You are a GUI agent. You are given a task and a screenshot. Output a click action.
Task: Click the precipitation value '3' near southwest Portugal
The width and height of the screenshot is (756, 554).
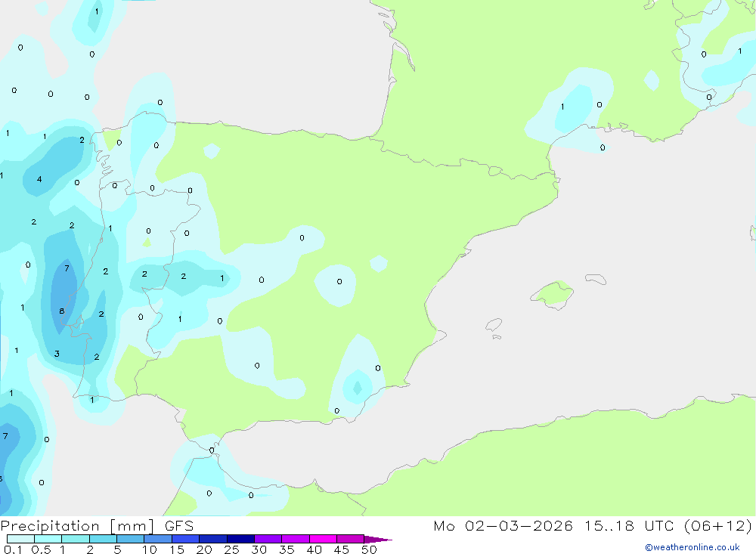point(57,354)
